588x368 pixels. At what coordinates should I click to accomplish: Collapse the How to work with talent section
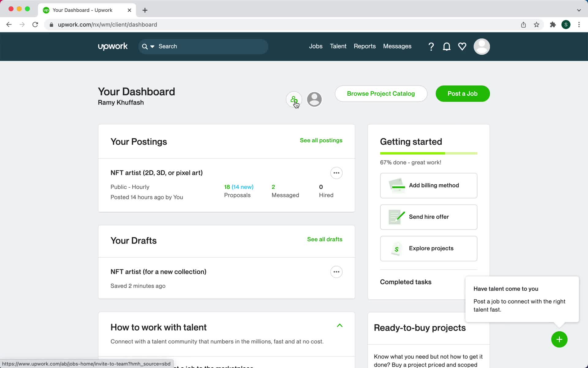click(340, 325)
